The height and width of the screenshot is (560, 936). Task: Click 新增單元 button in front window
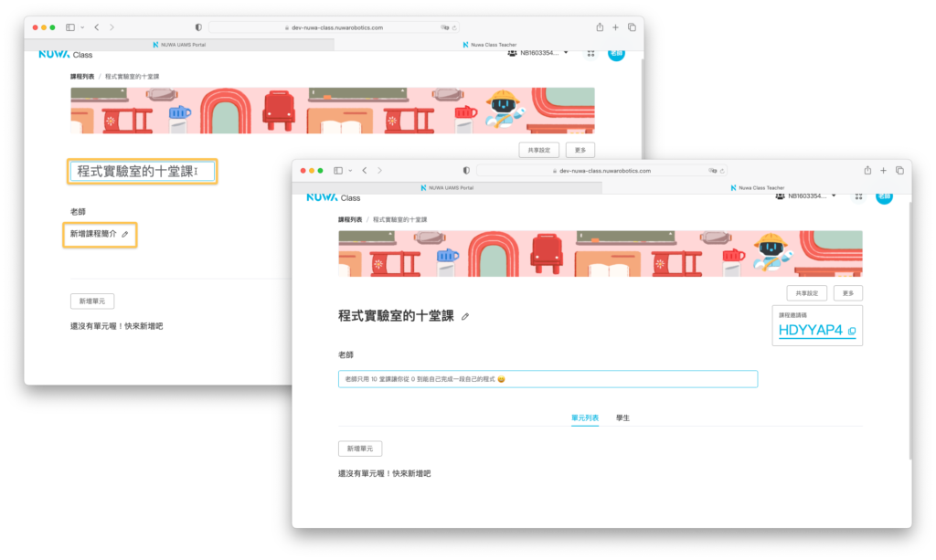click(x=360, y=449)
